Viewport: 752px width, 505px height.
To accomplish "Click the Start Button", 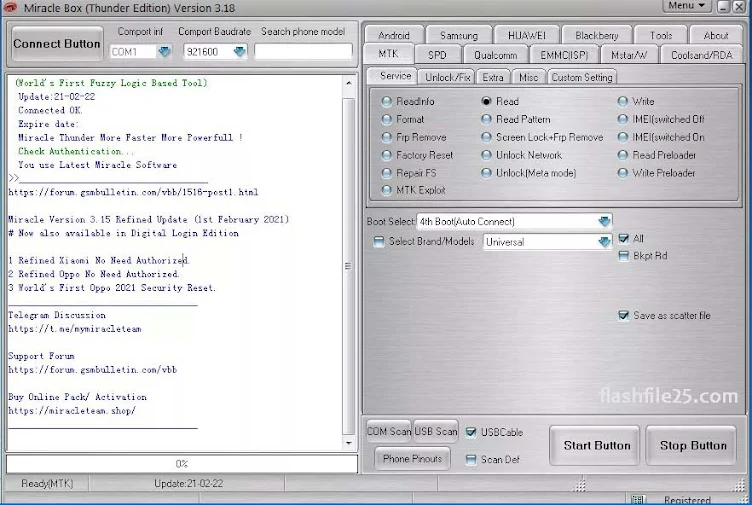I will tap(595, 446).
